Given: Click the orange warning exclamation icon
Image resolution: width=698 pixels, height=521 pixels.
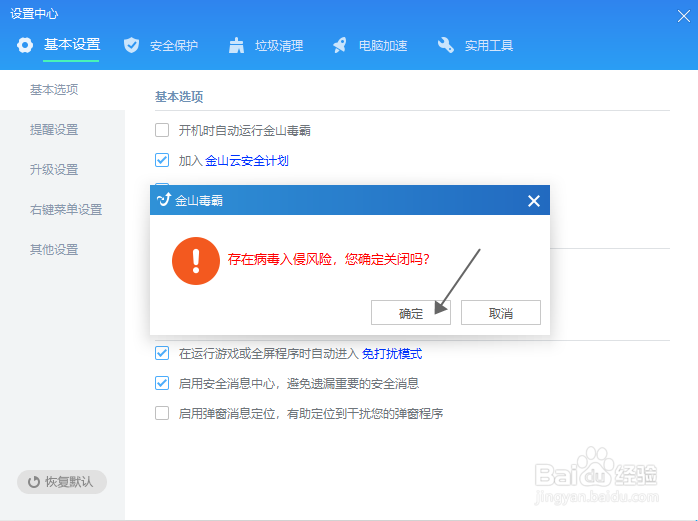Looking at the screenshot, I should (196, 261).
